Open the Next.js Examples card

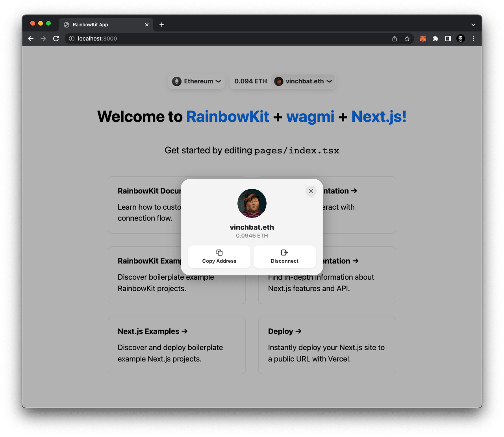[177, 345]
